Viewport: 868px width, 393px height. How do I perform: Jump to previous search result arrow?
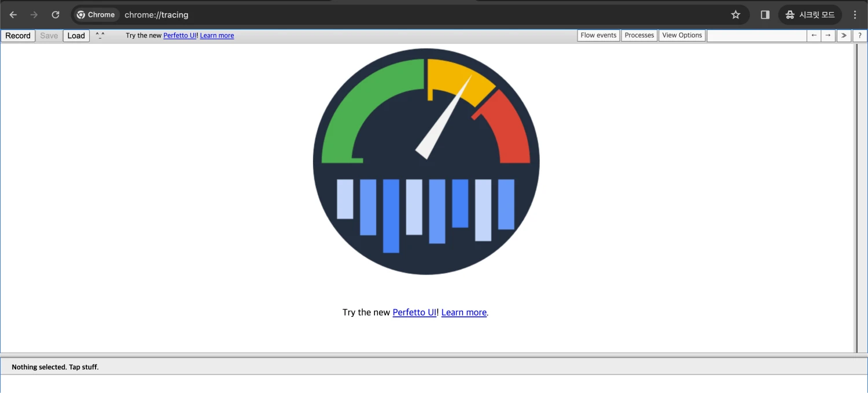coord(814,35)
